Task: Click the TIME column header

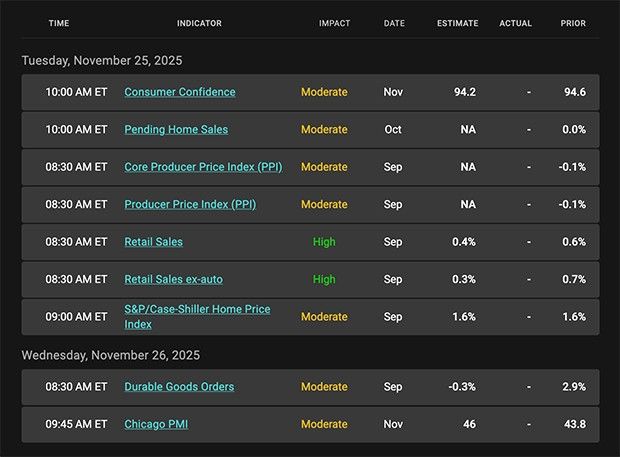Action: pyautogui.click(x=59, y=23)
